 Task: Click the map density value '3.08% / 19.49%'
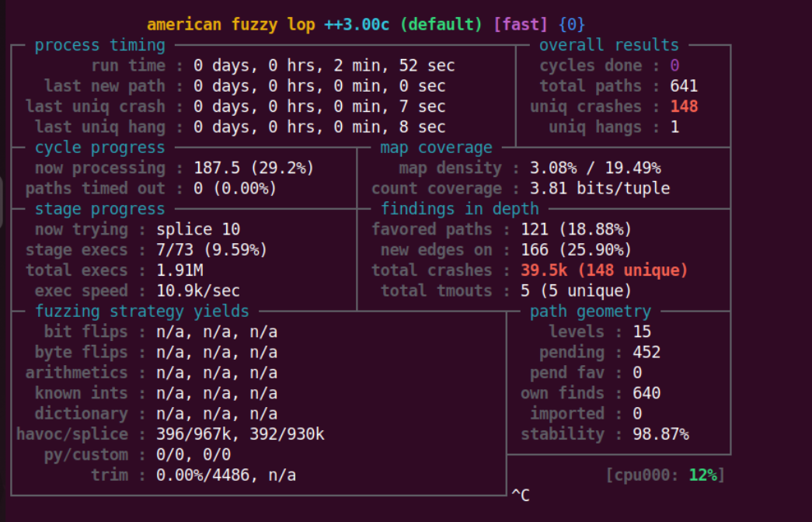(x=594, y=168)
